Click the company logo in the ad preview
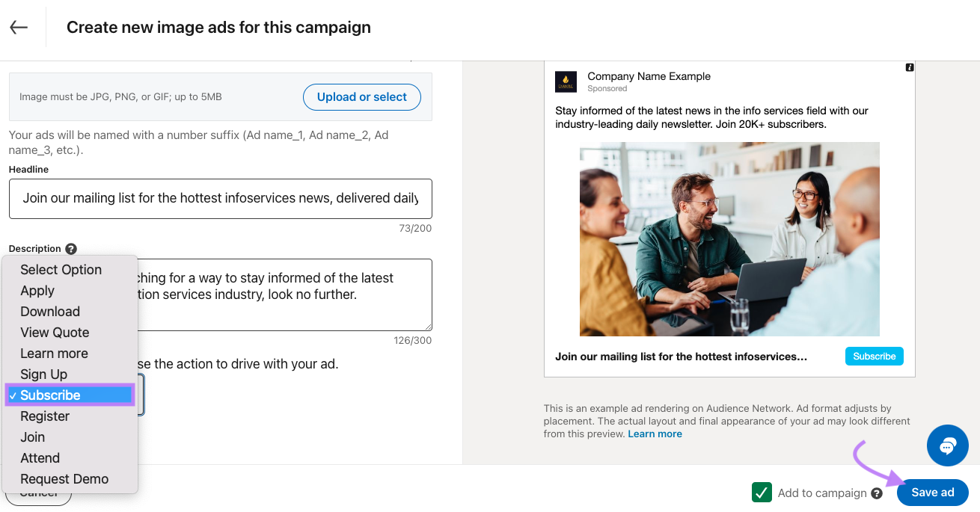 pos(566,82)
